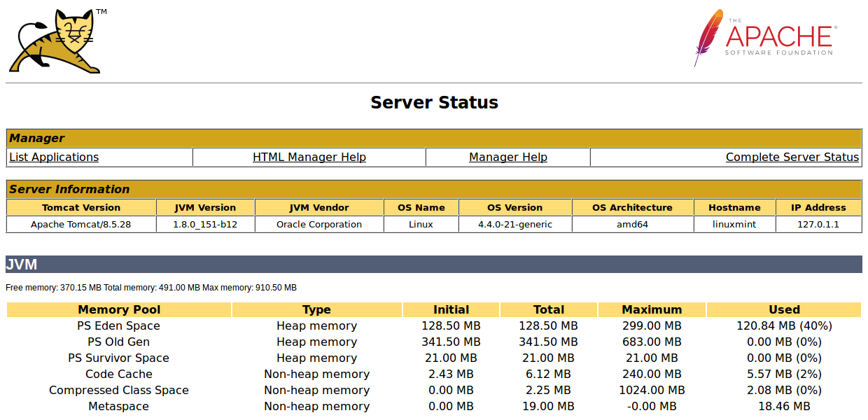The image size is (868, 420).
Task: Select the Apache Tomcat/8.5.28 cell
Action: 81,225
